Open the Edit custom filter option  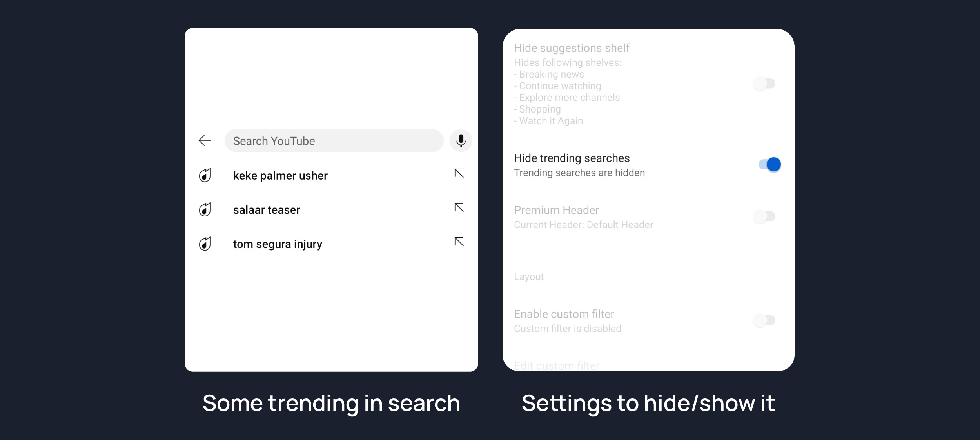pos(556,365)
